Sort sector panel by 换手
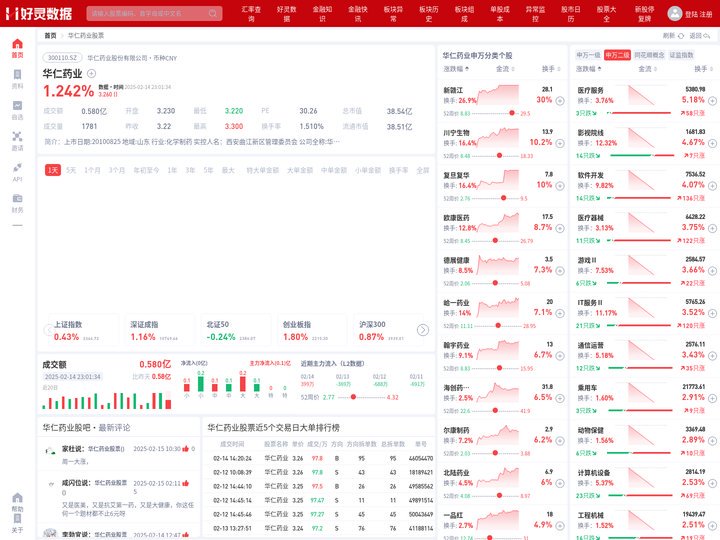The height and width of the screenshot is (540, 720). click(x=703, y=69)
